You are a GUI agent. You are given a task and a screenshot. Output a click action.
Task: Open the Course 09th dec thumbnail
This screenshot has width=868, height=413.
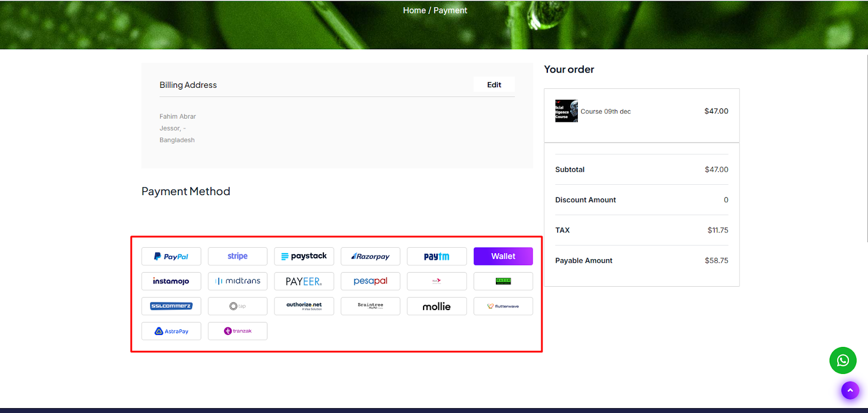[566, 111]
